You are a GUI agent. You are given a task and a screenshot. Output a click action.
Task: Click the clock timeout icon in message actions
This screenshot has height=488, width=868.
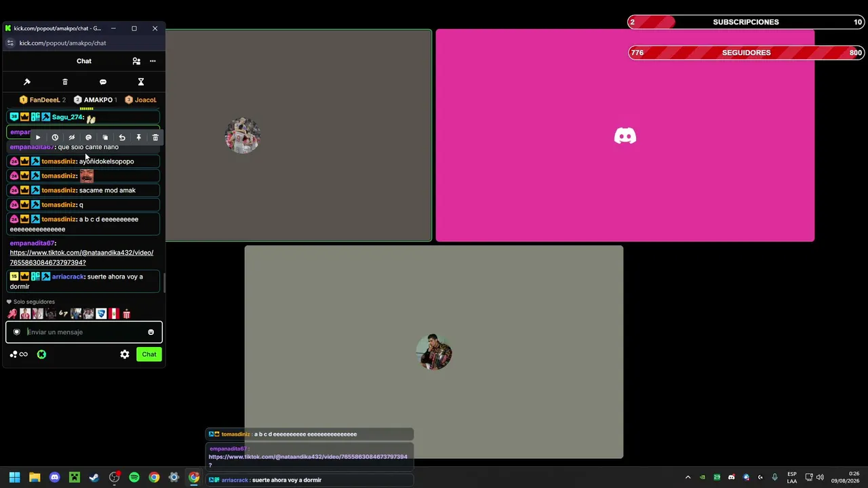click(55, 138)
